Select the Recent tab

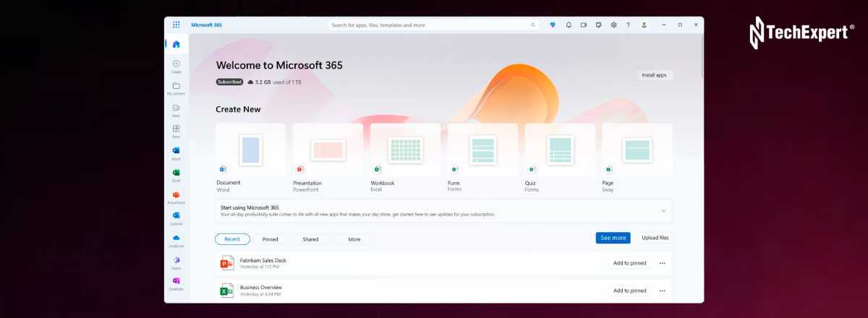232,239
